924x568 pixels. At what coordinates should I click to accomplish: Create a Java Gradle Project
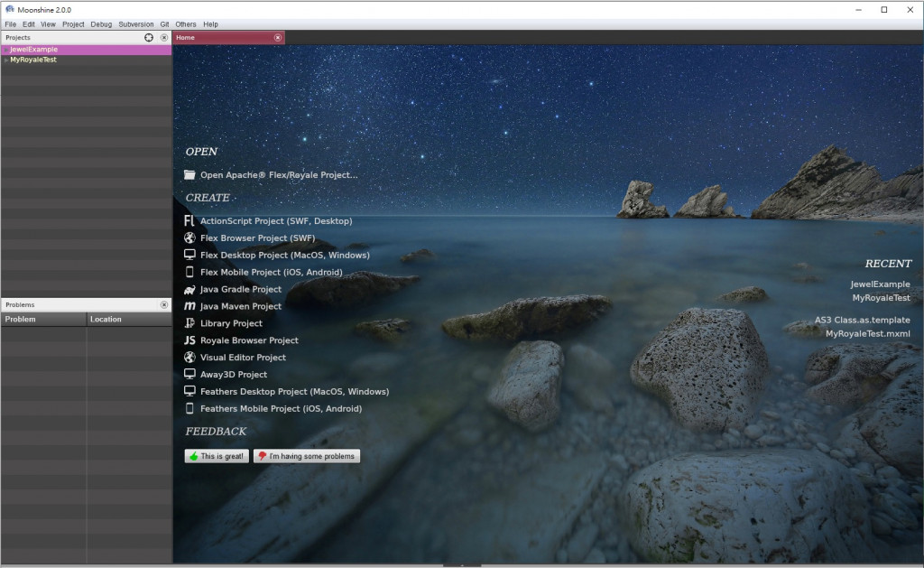(x=241, y=289)
